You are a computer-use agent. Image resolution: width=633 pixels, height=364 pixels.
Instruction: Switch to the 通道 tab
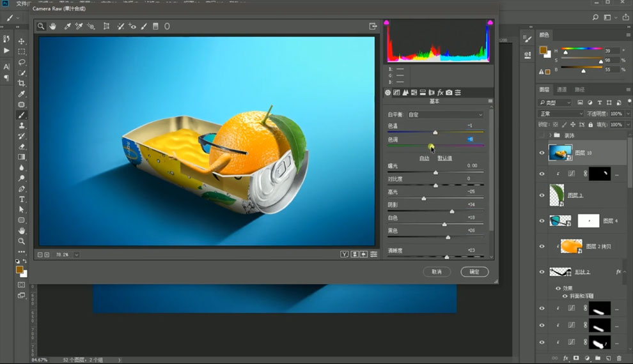click(x=561, y=89)
